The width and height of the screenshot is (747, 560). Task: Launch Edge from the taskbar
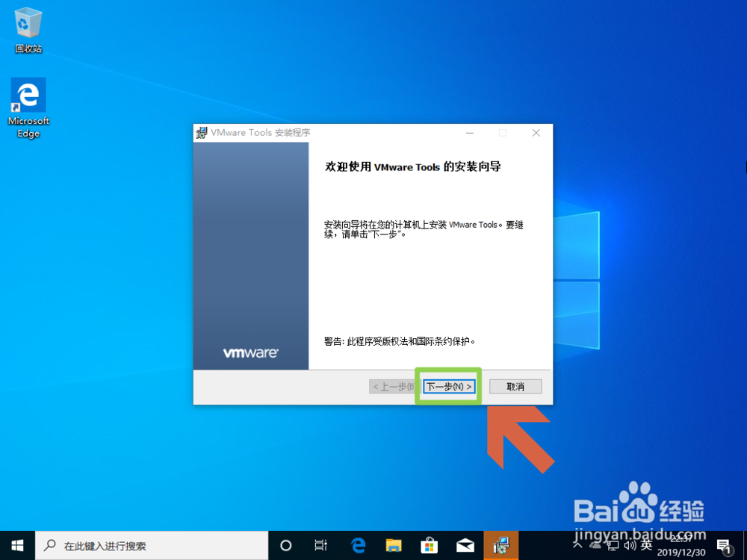[x=358, y=545]
